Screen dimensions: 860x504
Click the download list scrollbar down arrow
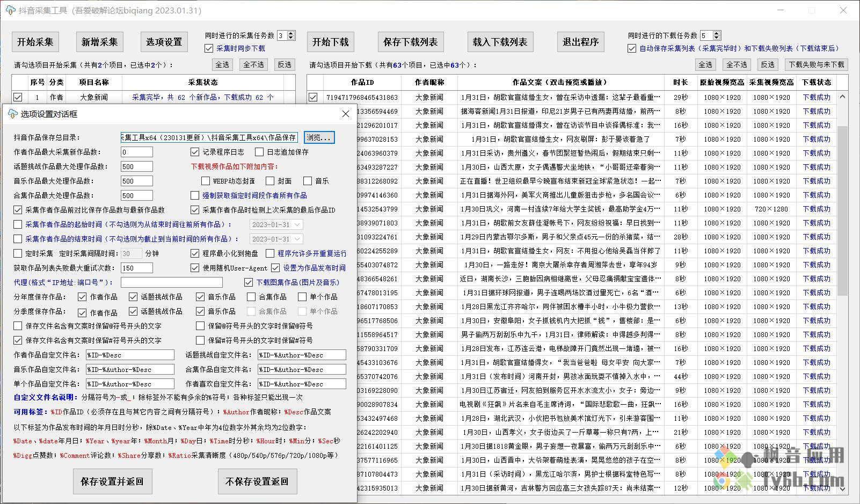(x=843, y=489)
